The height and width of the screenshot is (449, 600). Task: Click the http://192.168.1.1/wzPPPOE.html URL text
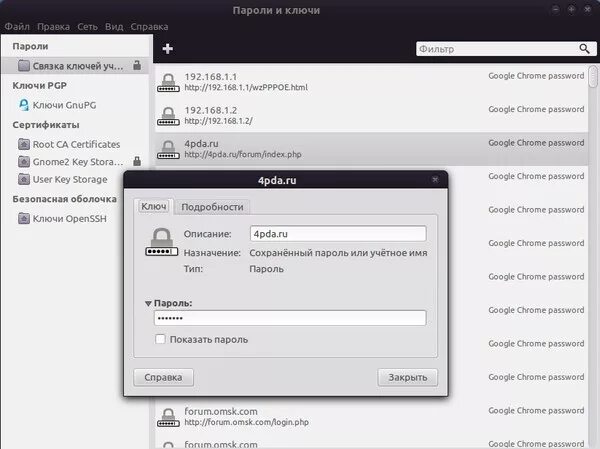pyautogui.click(x=246, y=88)
